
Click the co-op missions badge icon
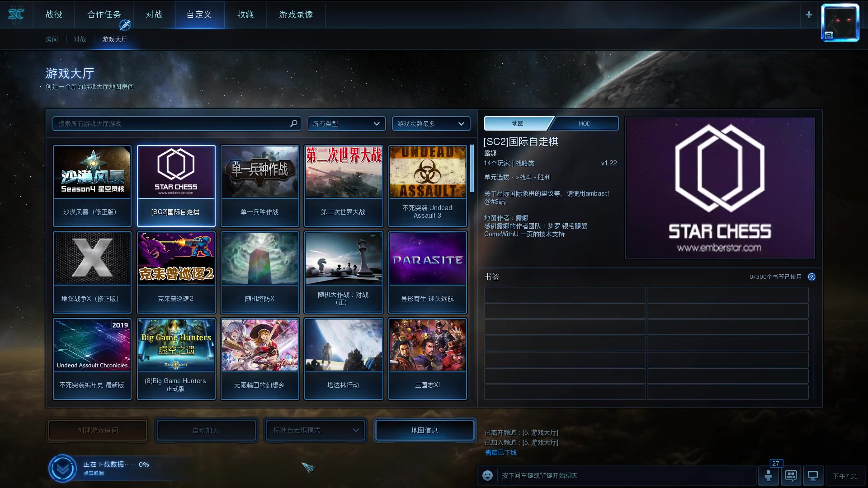pos(125,25)
